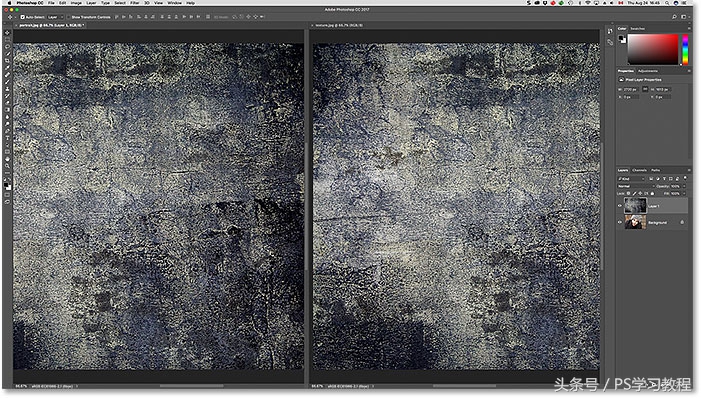Open the layer filter Kind dropdown
Image resolution: width=701 pixels, height=398 pixels.
click(x=631, y=179)
